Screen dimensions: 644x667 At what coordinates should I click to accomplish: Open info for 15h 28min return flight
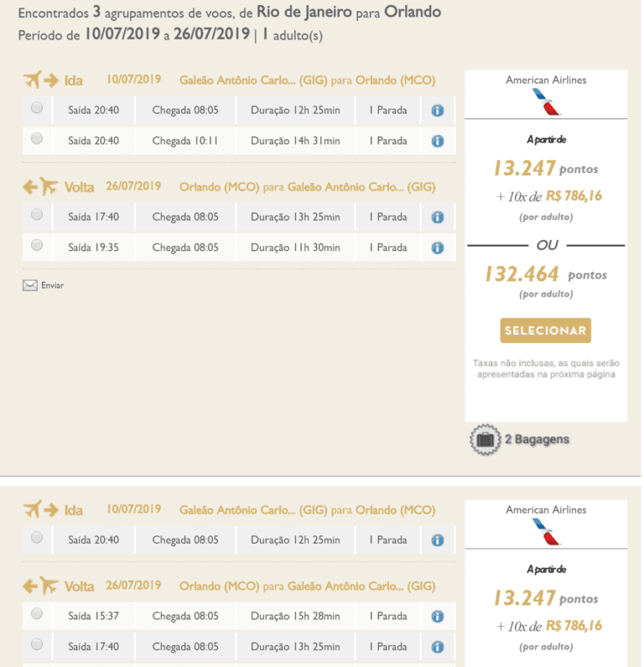click(x=437, y=617)
